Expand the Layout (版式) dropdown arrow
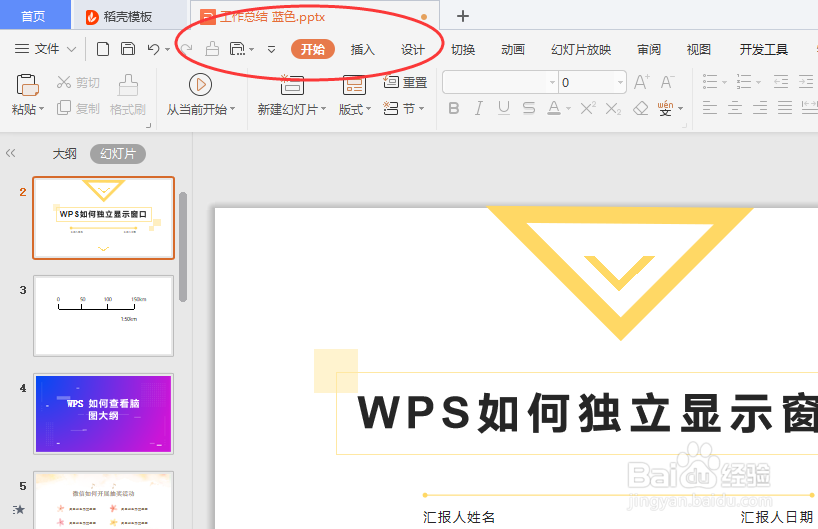The image size is (818, 529). point(368,109)
